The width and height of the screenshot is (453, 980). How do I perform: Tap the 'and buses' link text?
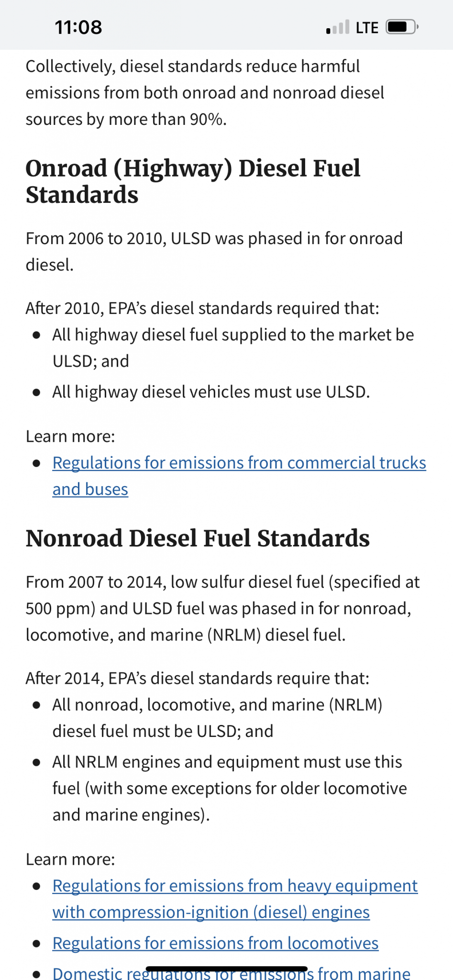point(90,489)
